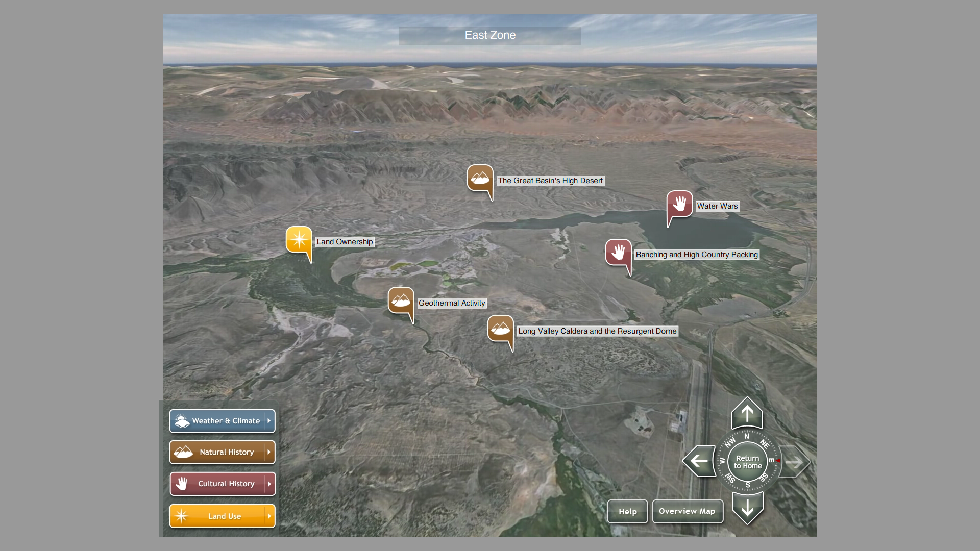
Task: Expand Cultural History category arrow
Action: (269, 484)
